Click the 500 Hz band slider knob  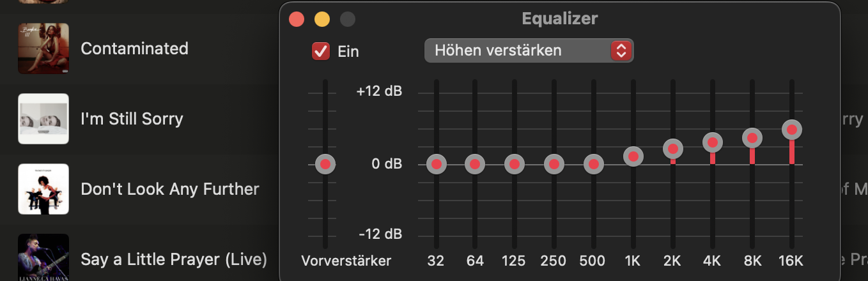pos(593,164)
